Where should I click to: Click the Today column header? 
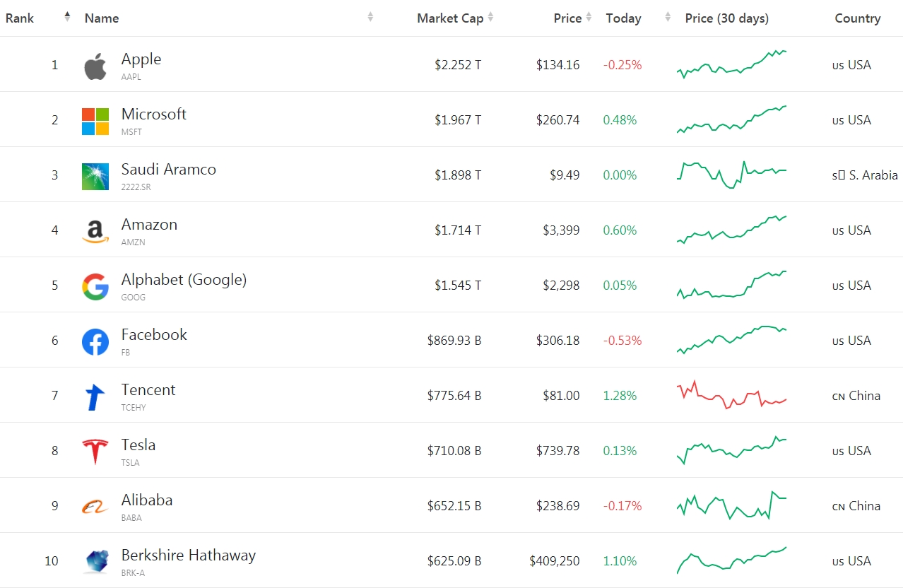click(x=623, y=18)
